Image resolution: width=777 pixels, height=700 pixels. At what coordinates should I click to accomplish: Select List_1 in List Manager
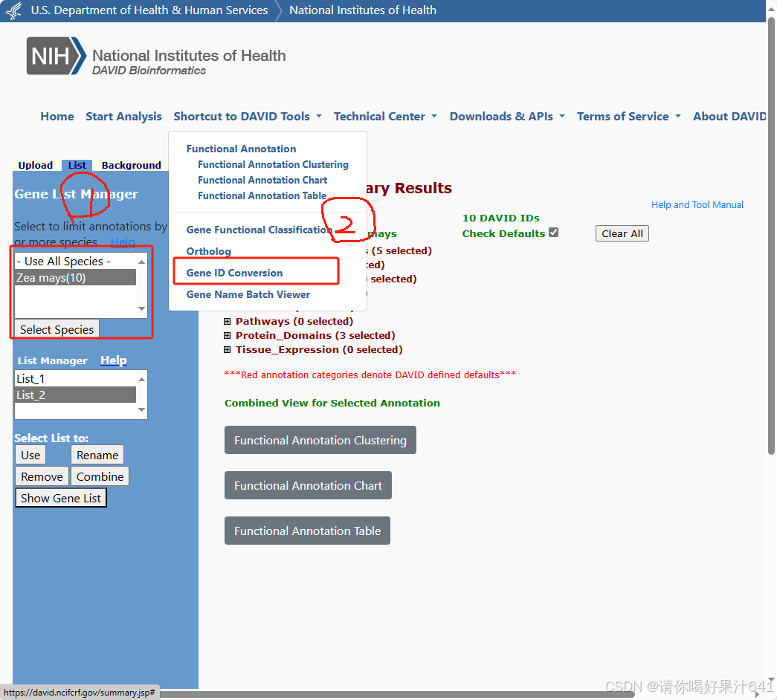click(75, 378)
